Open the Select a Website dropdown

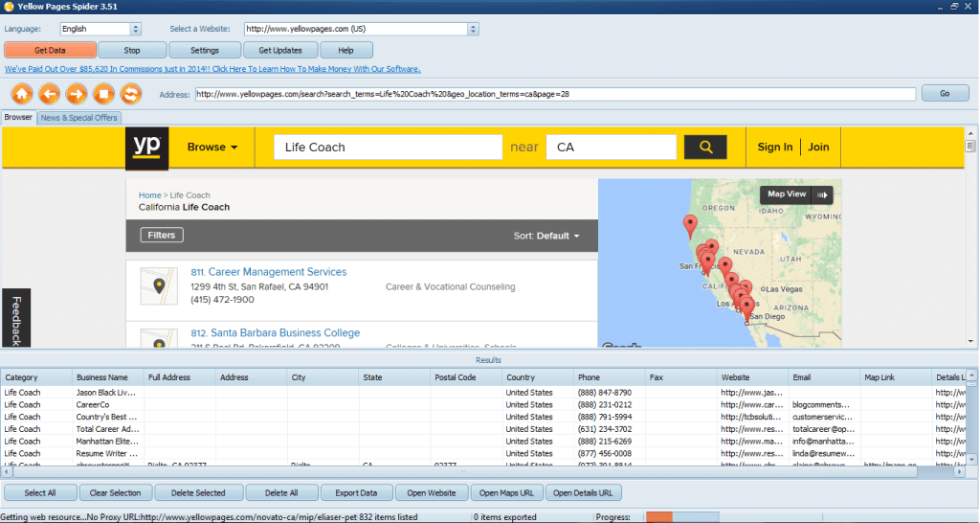[473, 29]
